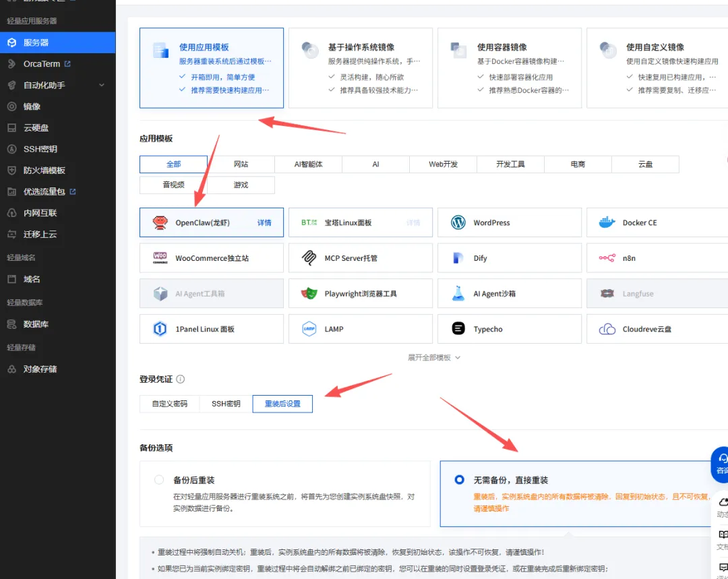Click the OpenClaw lobster icon
728x579 pixels.
tap(160, 223)
